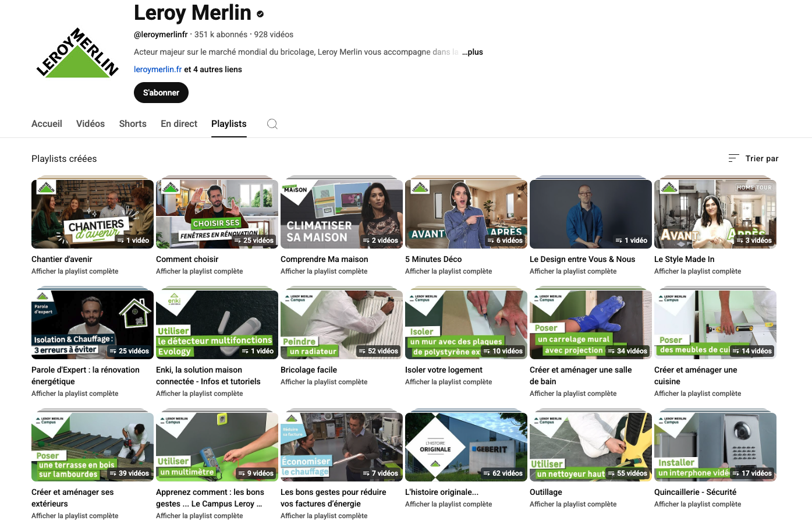Click the 25 vidéos badge on Comment choisir
This screenshot has width=812, height=524.
[x=254, y=240]
